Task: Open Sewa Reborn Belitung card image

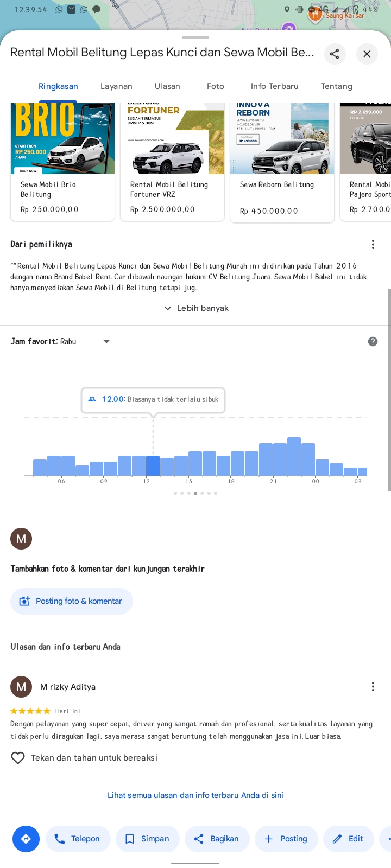Action: pos(282,138)
